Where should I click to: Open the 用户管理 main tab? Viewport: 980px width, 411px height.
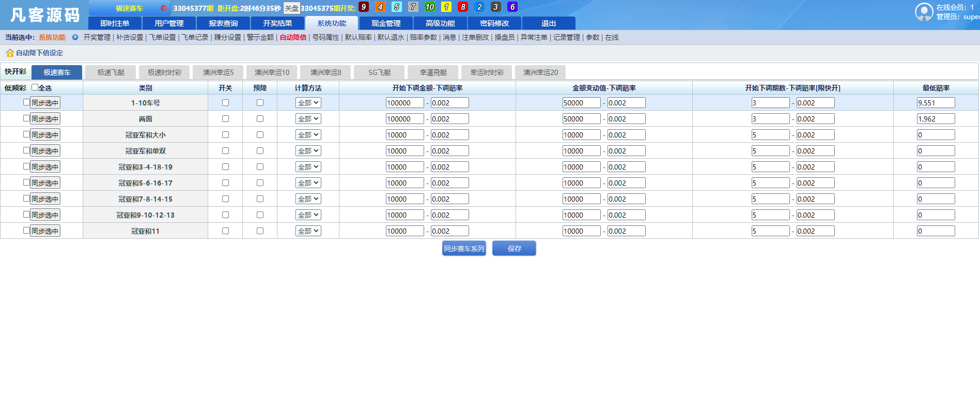click(169, 23)
